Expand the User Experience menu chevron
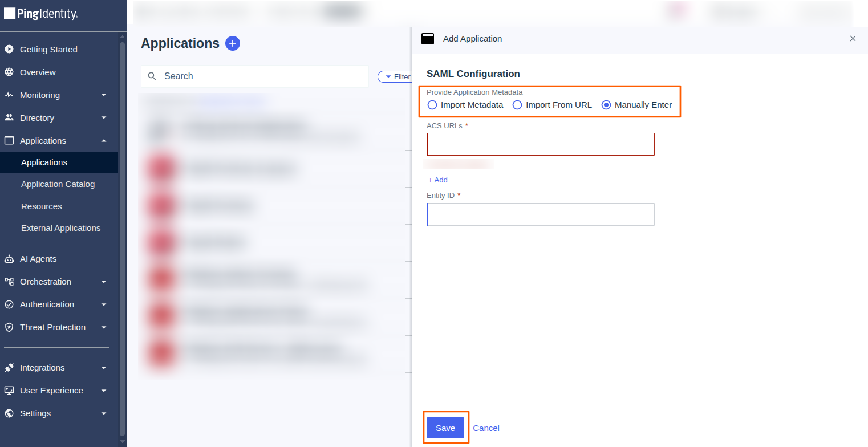 tap(104, 391)
